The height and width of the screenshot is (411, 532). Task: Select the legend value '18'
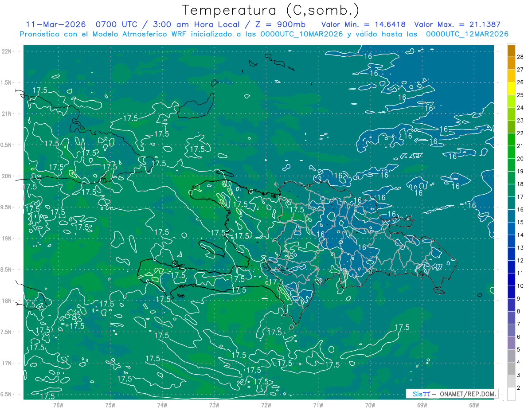[520, 184]
